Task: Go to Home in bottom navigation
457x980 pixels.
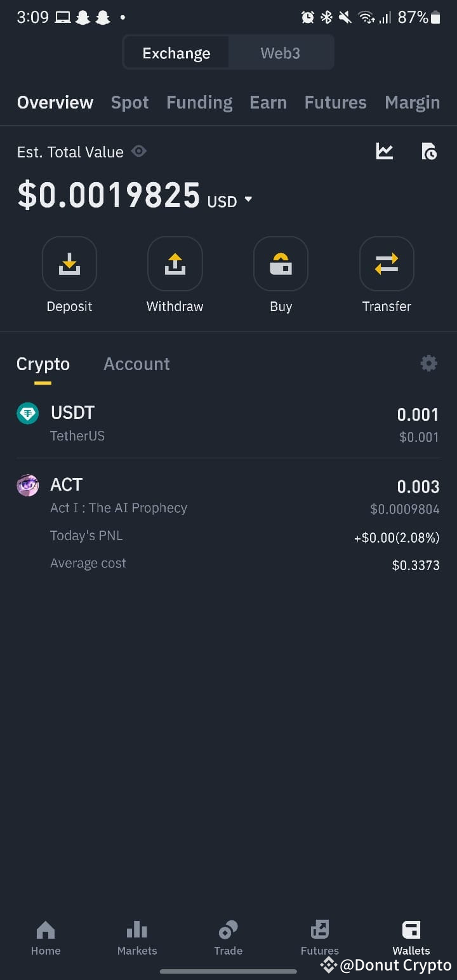Action: coord(46,938)
